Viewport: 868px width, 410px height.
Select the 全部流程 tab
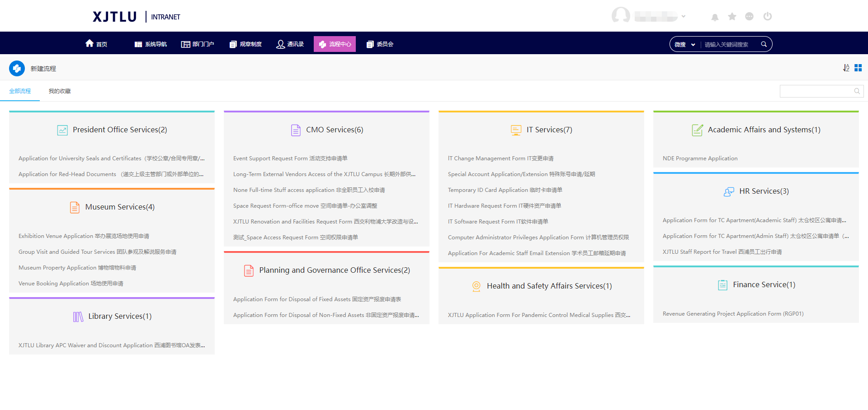20,91
